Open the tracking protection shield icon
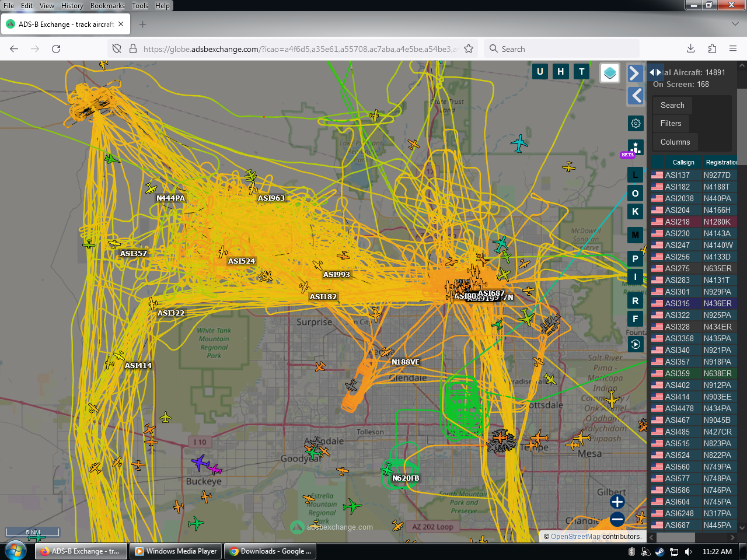Viewport: 747px width, 560px height. click(117, 49)
